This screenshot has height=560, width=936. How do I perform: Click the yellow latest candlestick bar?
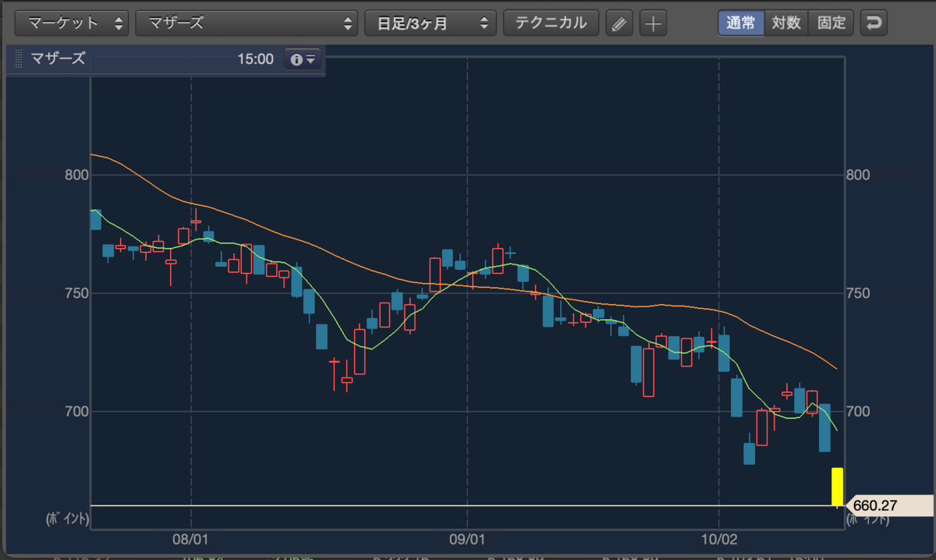(x=836, y=487)
